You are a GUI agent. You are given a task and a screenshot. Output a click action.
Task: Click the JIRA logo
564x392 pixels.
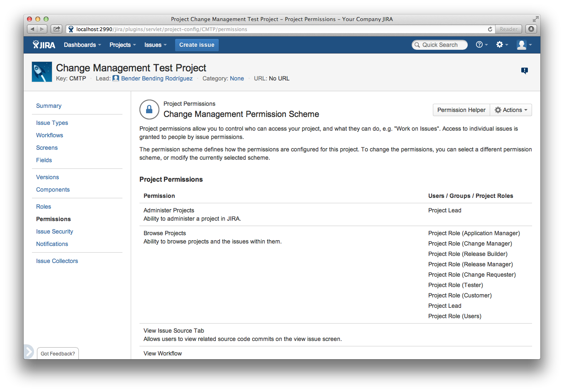click(44, 45)
